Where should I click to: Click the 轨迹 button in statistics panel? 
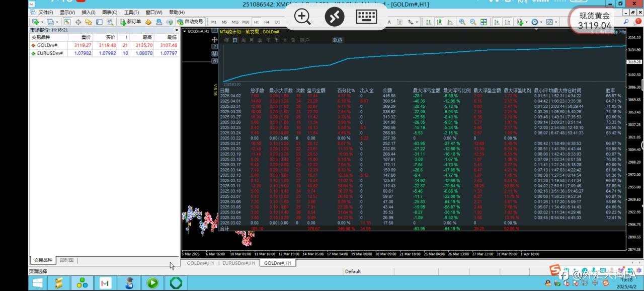(338, 40)
